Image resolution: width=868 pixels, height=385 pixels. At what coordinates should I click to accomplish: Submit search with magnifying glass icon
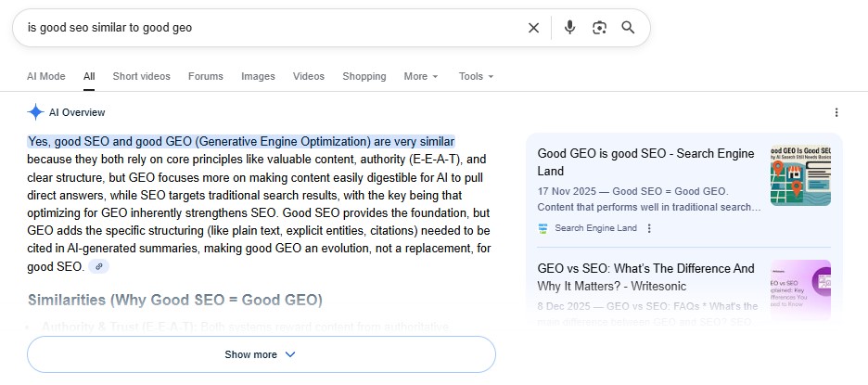point(628,27)
